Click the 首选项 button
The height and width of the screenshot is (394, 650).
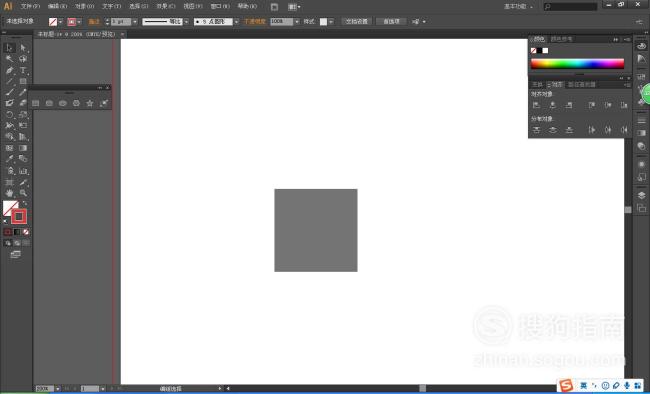coord(391,22)
